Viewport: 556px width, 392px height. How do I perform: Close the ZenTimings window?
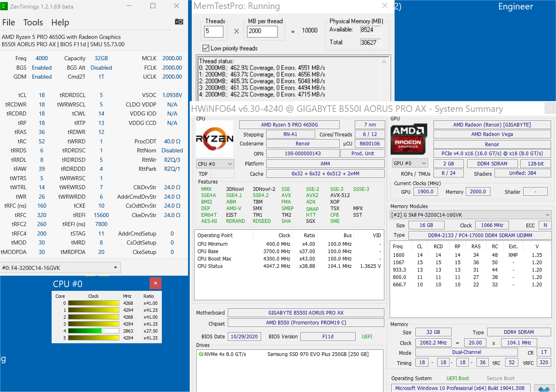(177, 6)
